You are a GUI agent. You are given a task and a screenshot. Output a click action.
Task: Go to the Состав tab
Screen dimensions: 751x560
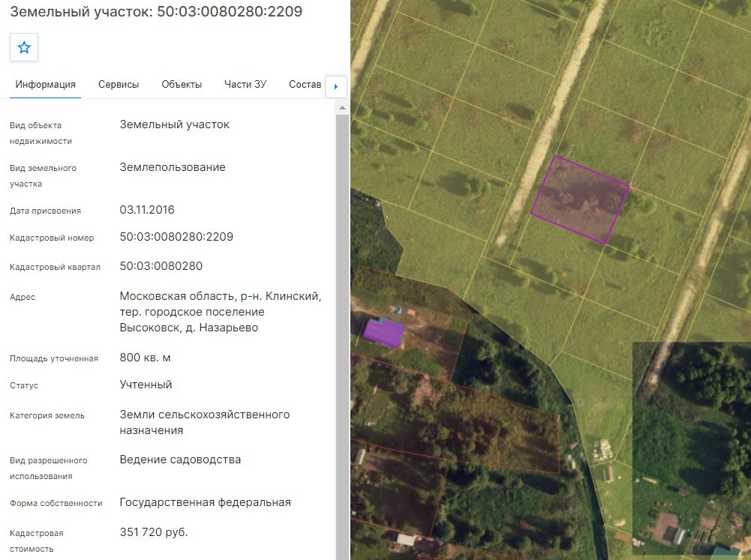pyautogui.click(x=305, y=85)
